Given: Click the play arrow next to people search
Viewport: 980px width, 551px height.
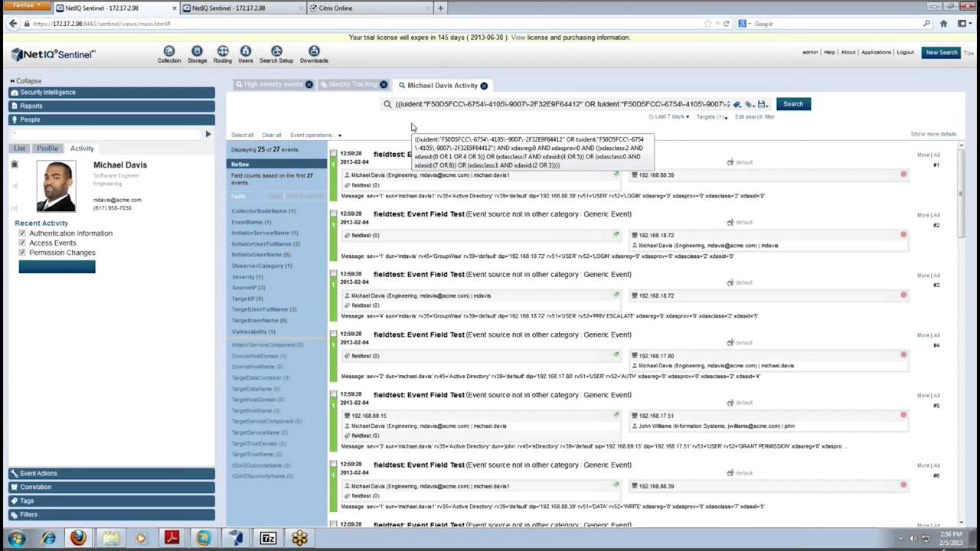Looking at the screenshot, I should [207, 134].
